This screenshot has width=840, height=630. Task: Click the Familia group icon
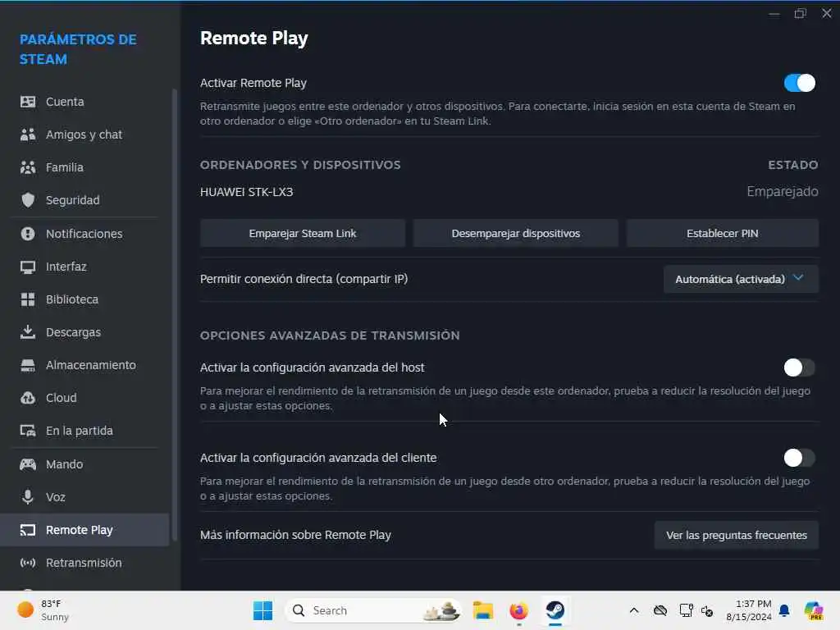(28, 167)
